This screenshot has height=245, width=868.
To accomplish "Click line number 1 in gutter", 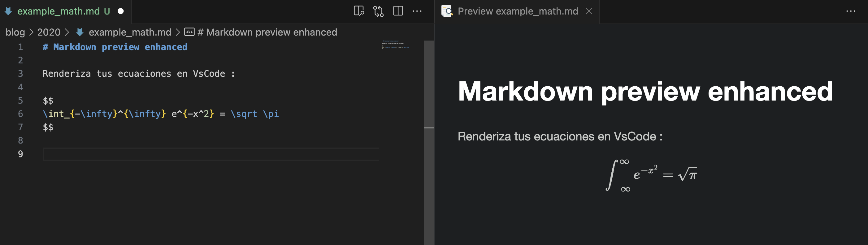I will pos(20,47).
